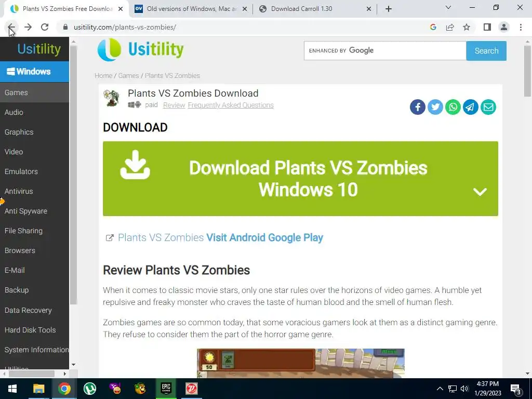Share on Twitter icon

click(435, 107)
